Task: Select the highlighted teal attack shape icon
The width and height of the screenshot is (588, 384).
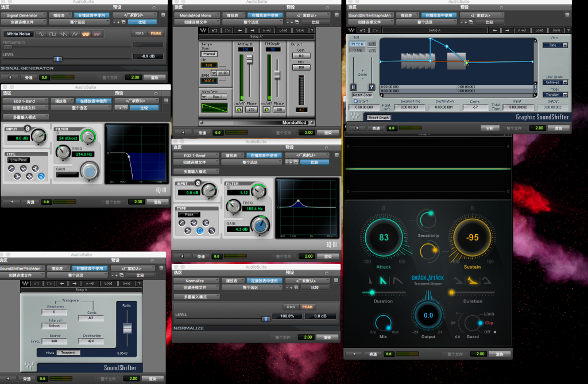Action: (x=383, y=281)
